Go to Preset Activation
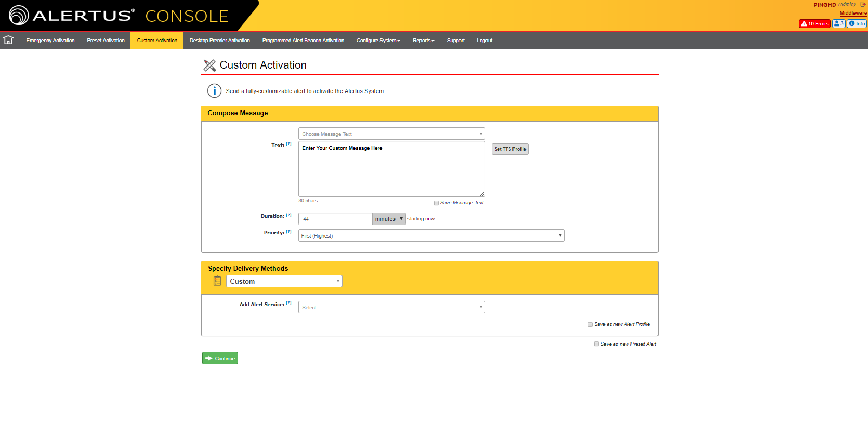868x422 pixels. (106, 40)
